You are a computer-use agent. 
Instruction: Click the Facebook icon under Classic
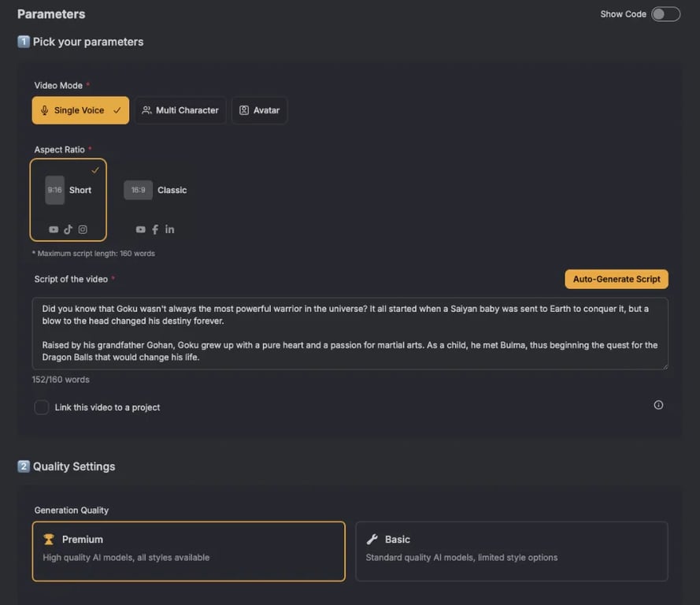155,229
